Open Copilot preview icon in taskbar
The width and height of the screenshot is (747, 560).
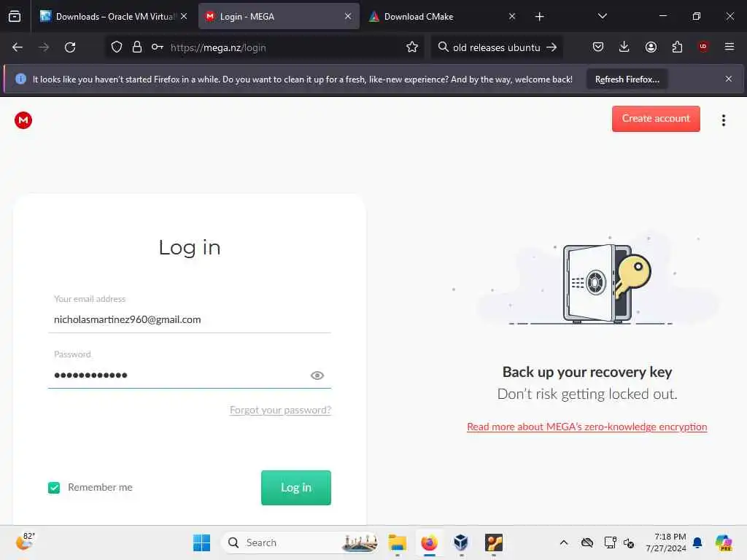(x=724, y=542)
